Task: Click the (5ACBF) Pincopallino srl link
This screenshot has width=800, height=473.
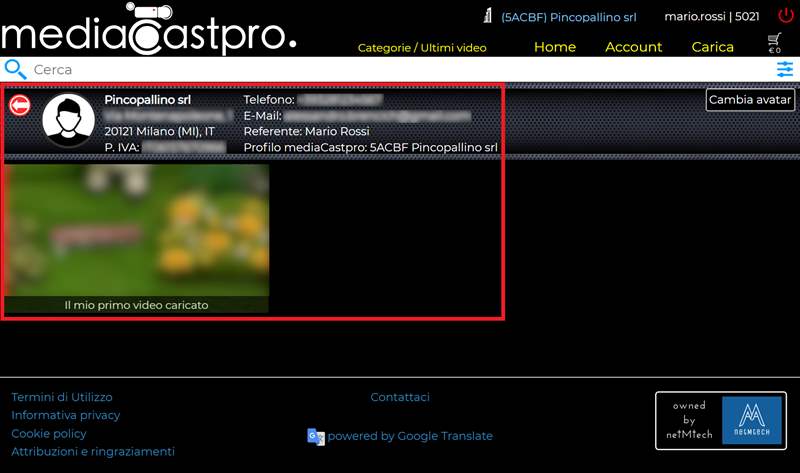Action: click(568, 17)
